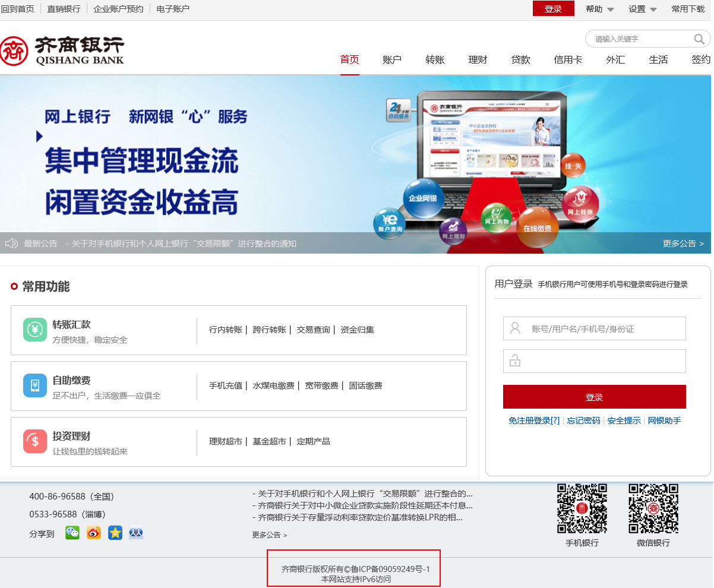
Task: Open the 生活 menu
Action: tap(658, 59)
